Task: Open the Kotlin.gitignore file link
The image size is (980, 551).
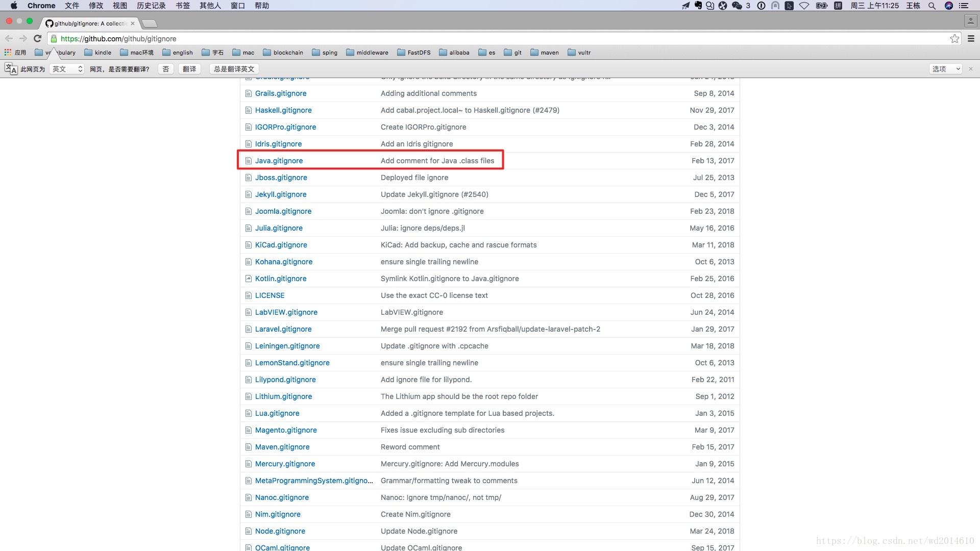Action: 281,279
